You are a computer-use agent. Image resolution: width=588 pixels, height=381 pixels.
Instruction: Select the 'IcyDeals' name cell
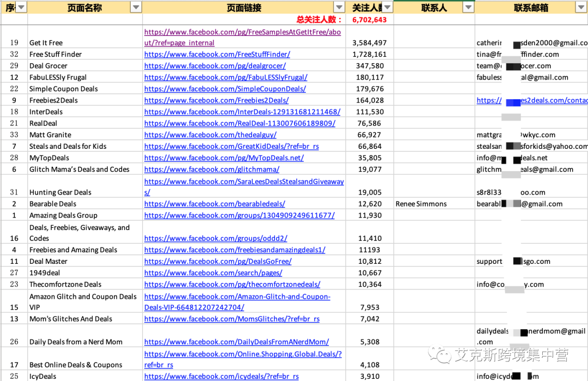click(85, 376)
